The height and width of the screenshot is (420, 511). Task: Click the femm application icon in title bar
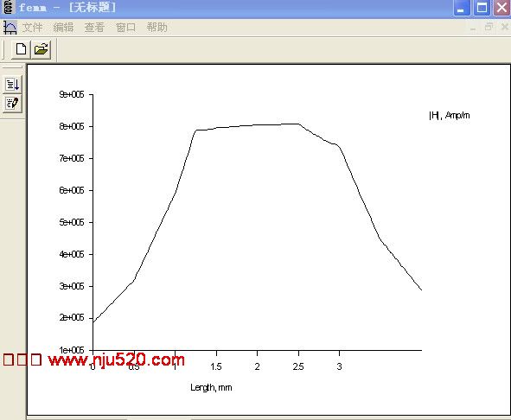pyautogui.click(x=8, y=7)
